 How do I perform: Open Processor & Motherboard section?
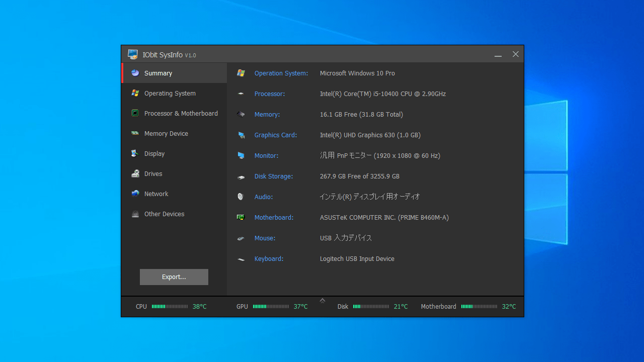pos(174,113)
